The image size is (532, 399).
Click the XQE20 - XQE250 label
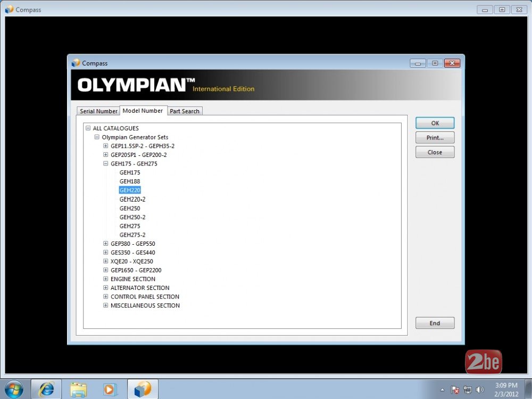[x=132, y=261]
